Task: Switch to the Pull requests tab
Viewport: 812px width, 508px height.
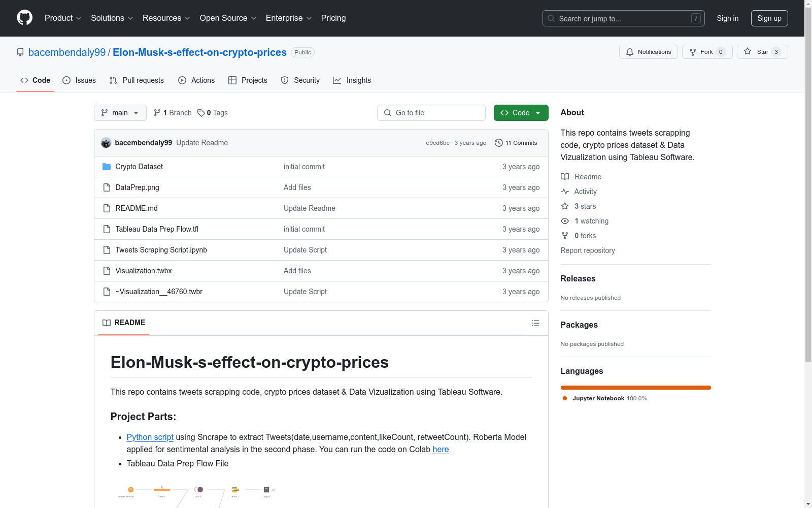Action: 137,80
